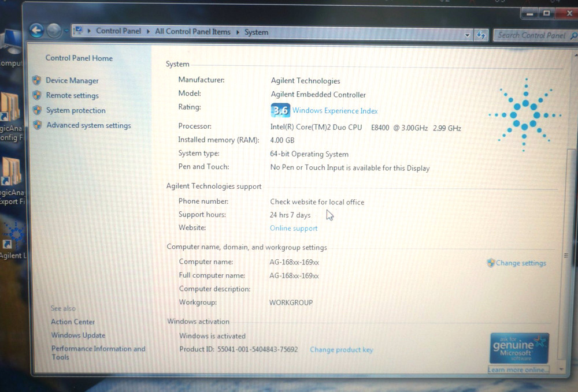Select the Agilent Logic Analyzer desktop shortcut
Image resolution: width=578 pixels, height=392 pixels.
(13, 241)
